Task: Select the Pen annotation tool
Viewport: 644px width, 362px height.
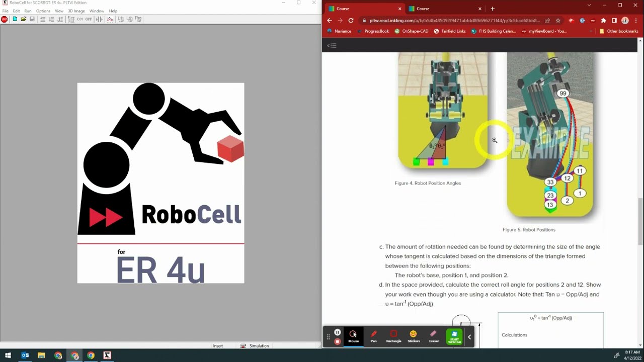Action: pos(373,336)
